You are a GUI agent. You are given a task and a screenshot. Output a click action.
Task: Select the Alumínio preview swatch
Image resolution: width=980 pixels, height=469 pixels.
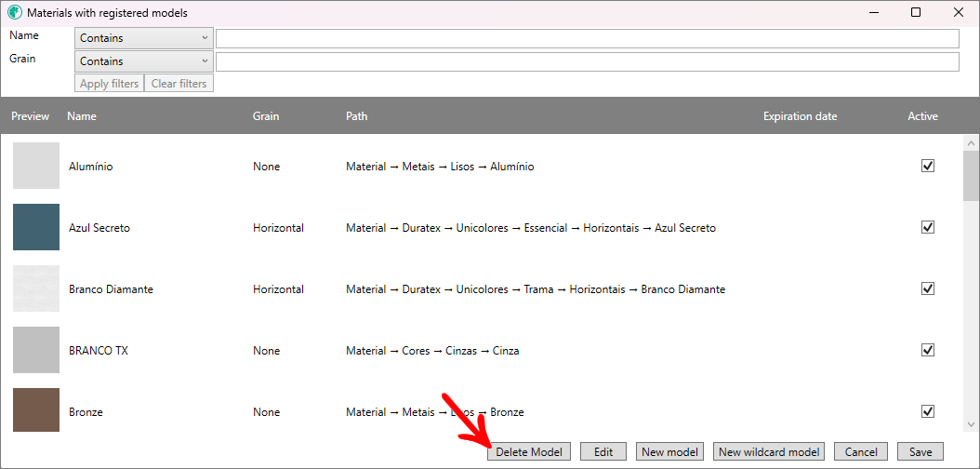36,166
